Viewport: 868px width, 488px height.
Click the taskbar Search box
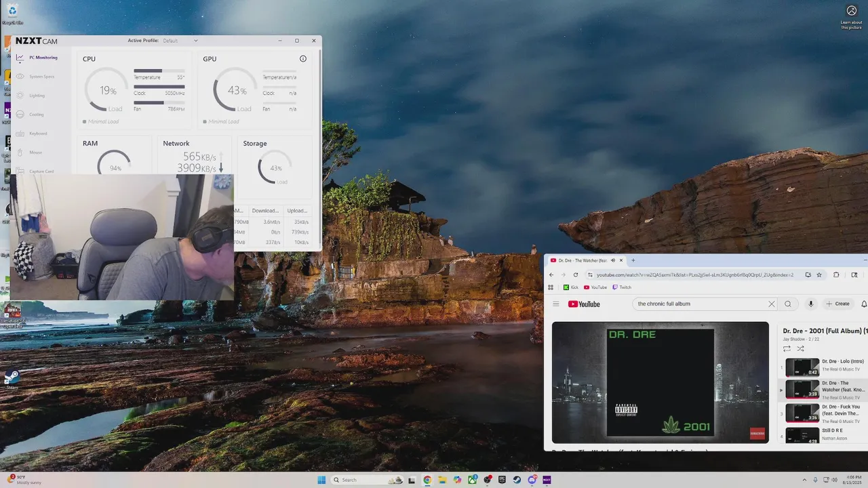pos(367,480)
